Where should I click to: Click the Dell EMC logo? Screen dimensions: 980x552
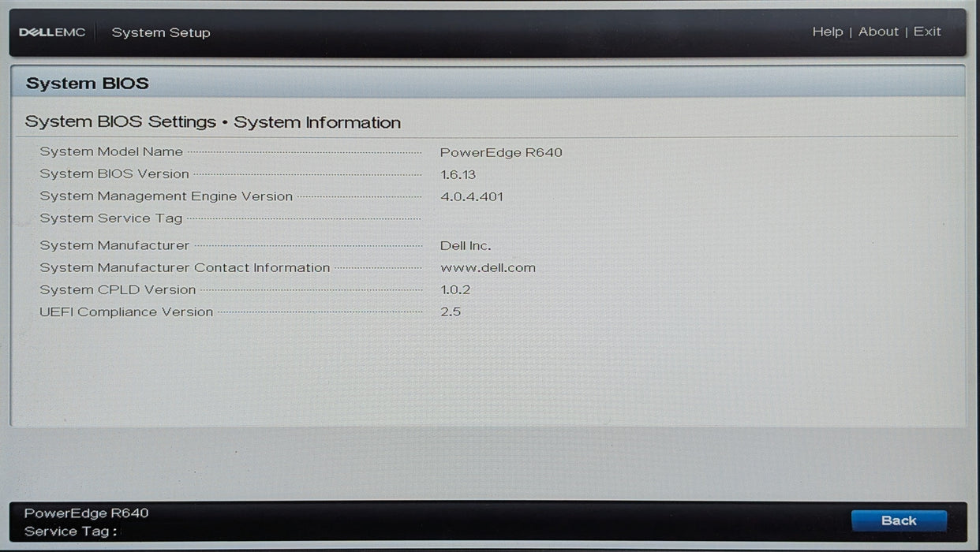click(52, 32)
